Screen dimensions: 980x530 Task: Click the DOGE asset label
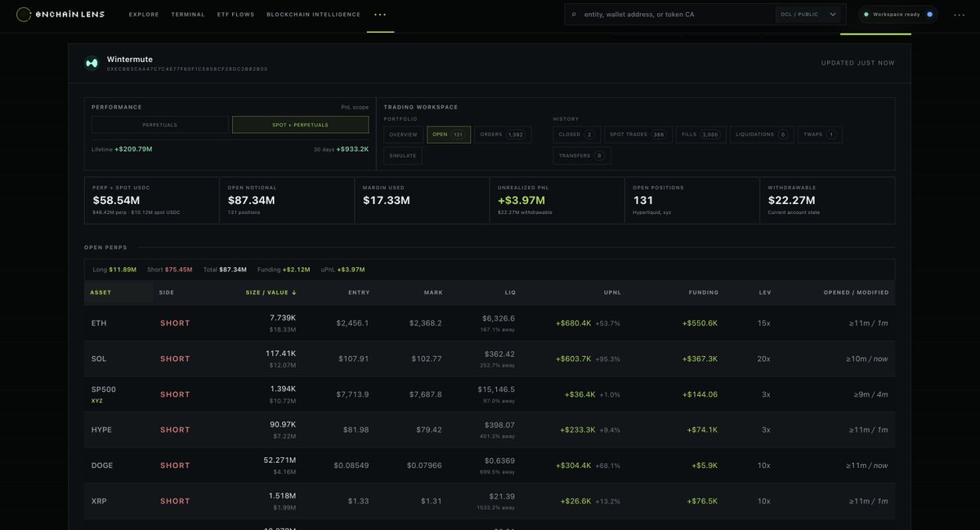[x=102, y=465]
